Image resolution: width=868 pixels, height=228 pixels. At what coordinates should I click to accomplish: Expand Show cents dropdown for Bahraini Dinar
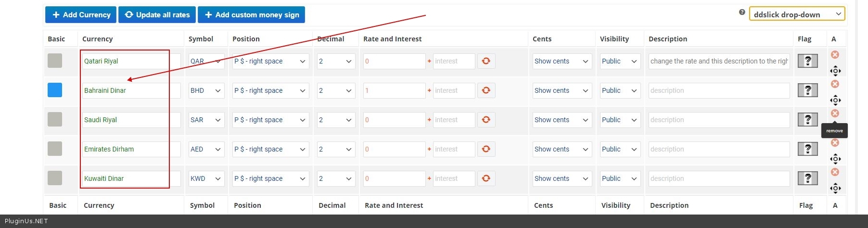(562, 90)
